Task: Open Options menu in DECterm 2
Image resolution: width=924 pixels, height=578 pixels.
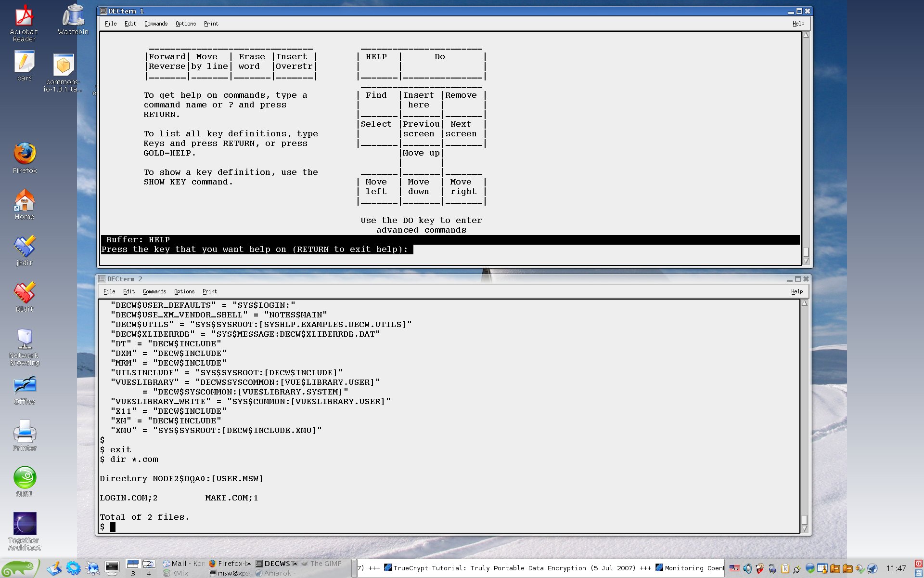Action: 184,291
